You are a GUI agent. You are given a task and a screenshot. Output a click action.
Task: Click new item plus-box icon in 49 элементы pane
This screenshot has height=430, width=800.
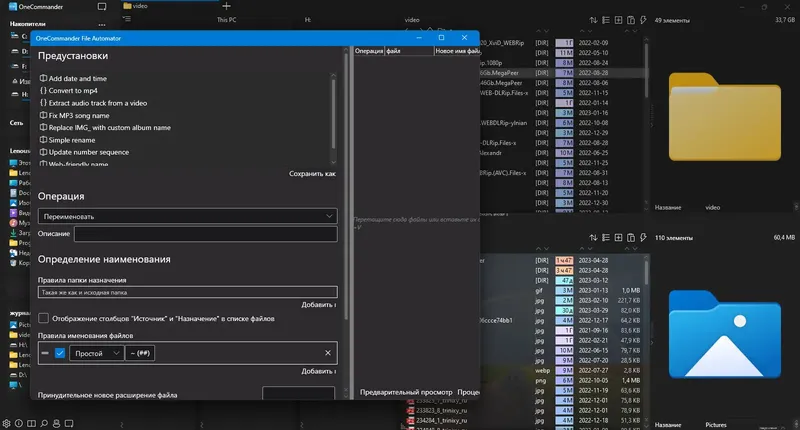click(618, 20)
